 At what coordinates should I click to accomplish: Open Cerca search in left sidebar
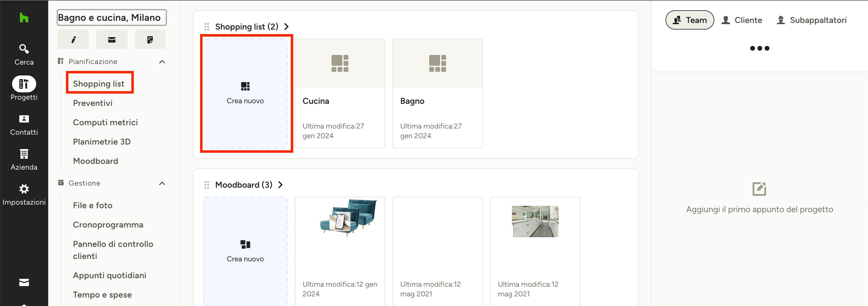pos(24,55)
